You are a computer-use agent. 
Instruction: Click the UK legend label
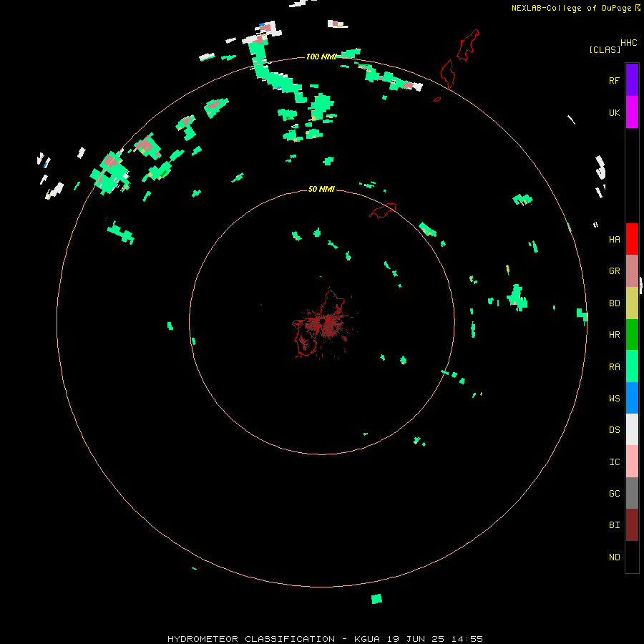pyautogui.click(x=614, y=112)
